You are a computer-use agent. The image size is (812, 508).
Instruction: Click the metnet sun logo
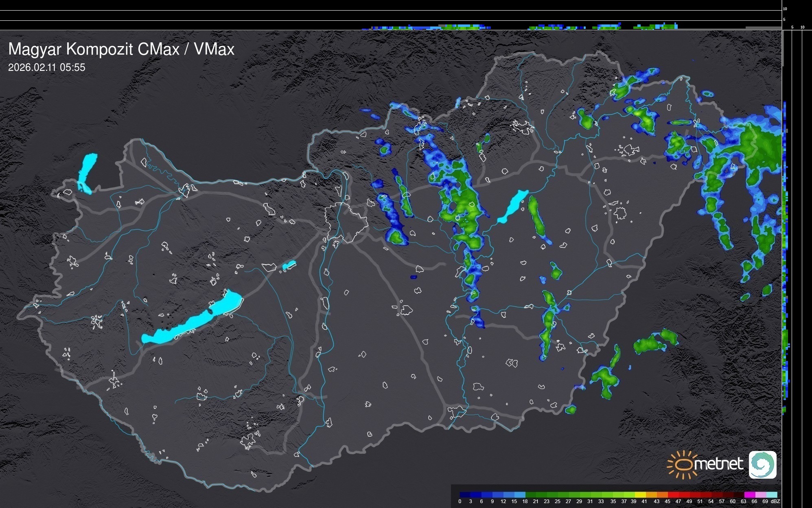click(x=682, y=464)
